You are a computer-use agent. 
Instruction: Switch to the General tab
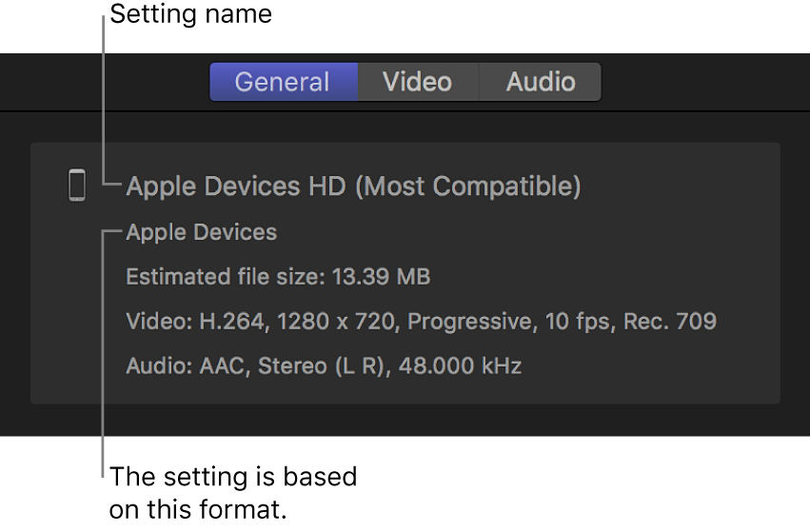point(283,82)
